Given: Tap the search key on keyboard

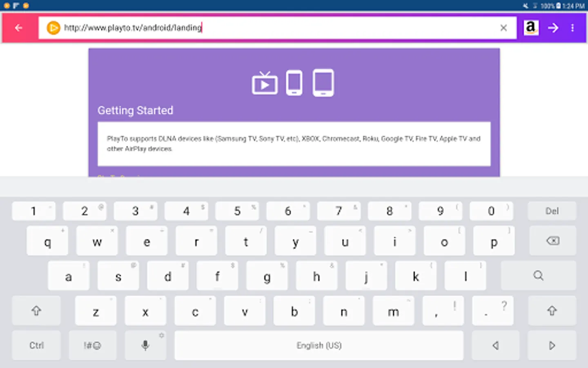Looking at the screenshot, I should point(539,276).
